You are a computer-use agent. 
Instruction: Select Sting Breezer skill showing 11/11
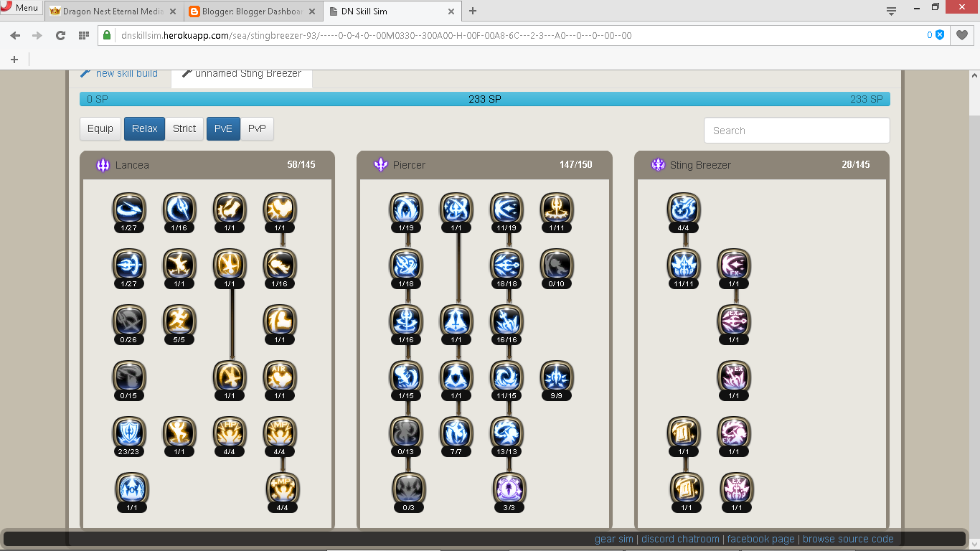click(684, 265)
